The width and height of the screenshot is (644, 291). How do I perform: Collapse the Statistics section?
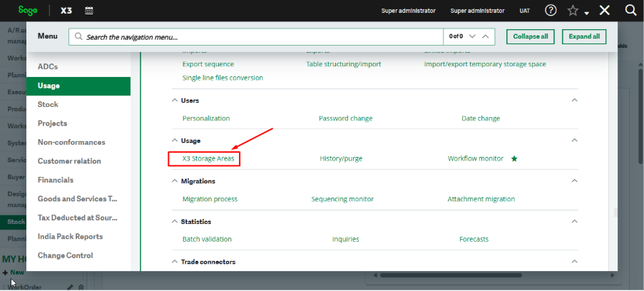pos(575,222)
